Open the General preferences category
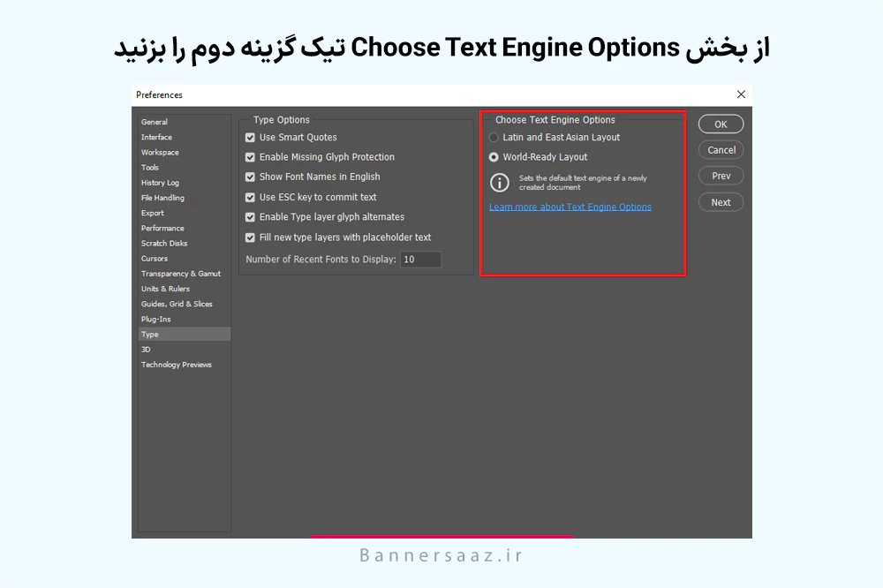The height and width of the screenshot is (588, 883). pyautogui.click(x=155, y=122)
